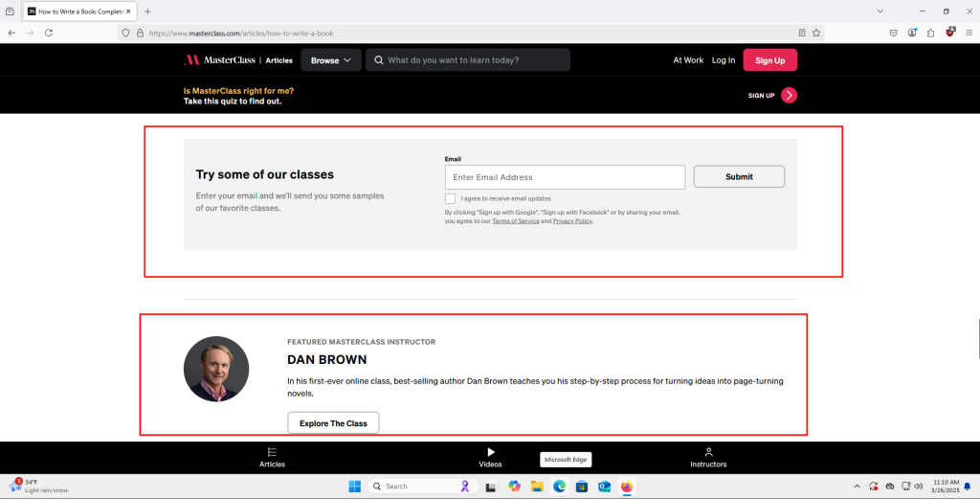
Task: Open the Articles header link
Action: (x=278, y=60)
